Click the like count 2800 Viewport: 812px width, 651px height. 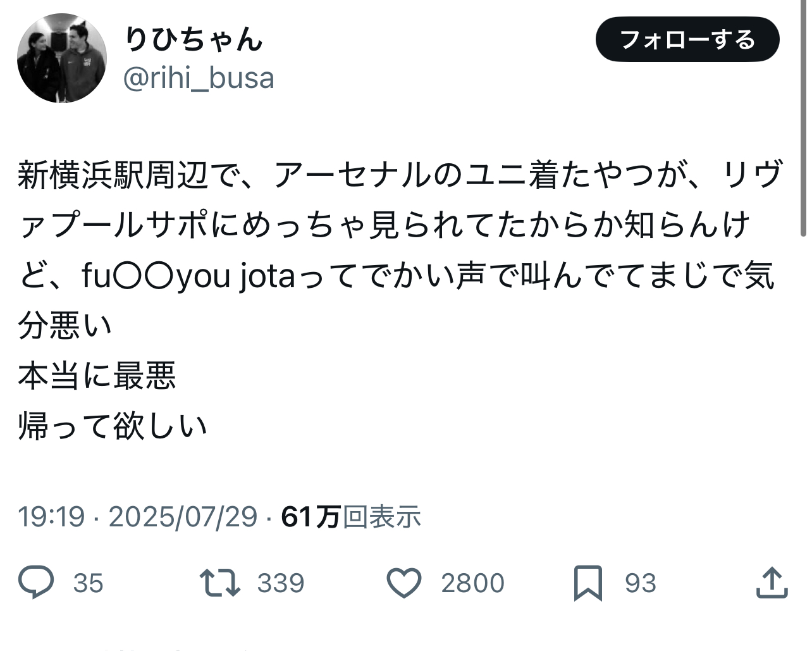coord(472,583)
